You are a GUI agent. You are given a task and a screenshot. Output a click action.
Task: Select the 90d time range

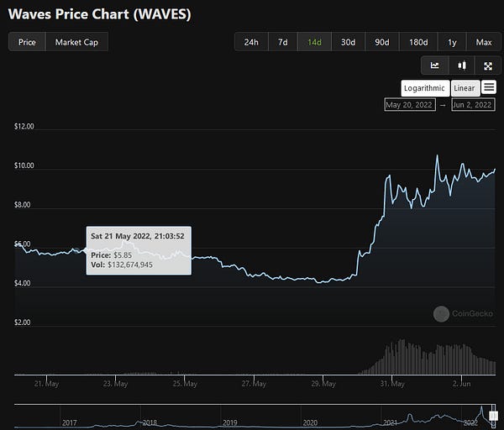[382, 42]
